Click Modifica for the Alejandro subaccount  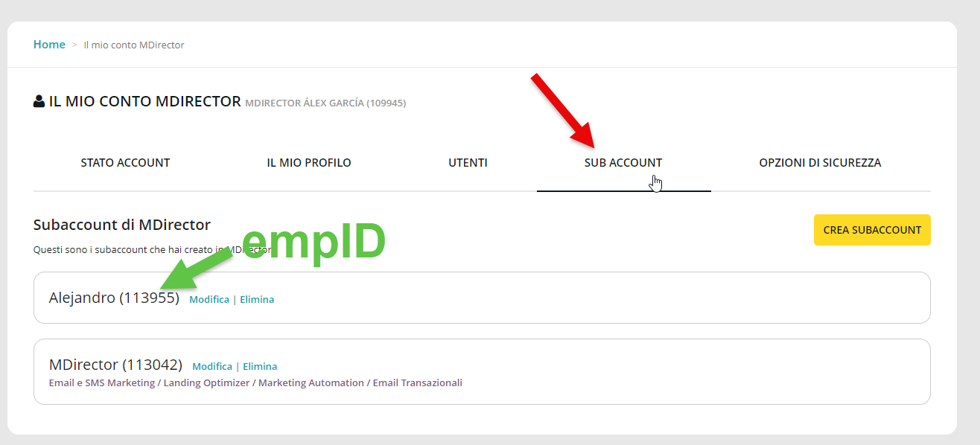(209, 299)
